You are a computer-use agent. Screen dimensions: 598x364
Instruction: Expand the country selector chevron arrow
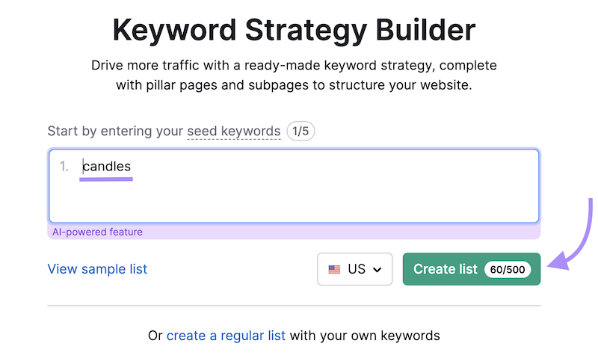pyautogui.click(x=377, y=269)
